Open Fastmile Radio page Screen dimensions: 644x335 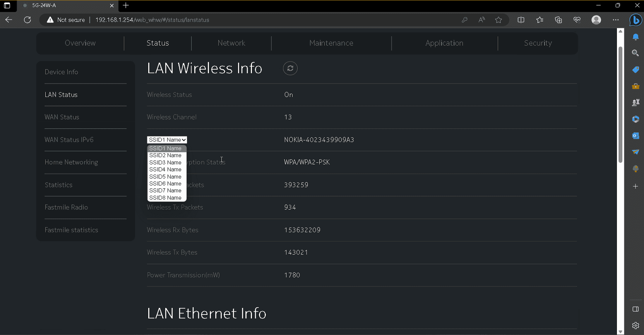tap(66, 207)
